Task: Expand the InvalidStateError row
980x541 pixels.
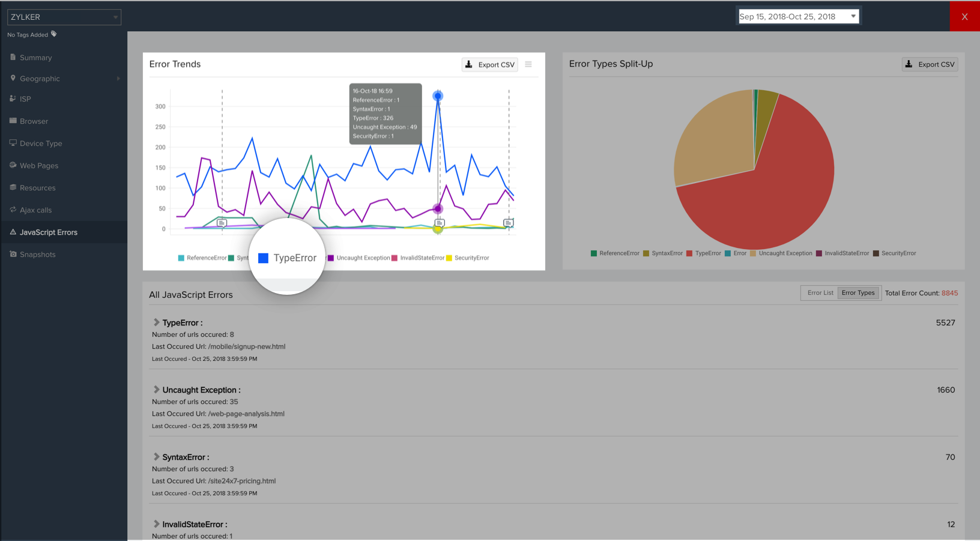Action: (156, 524)
